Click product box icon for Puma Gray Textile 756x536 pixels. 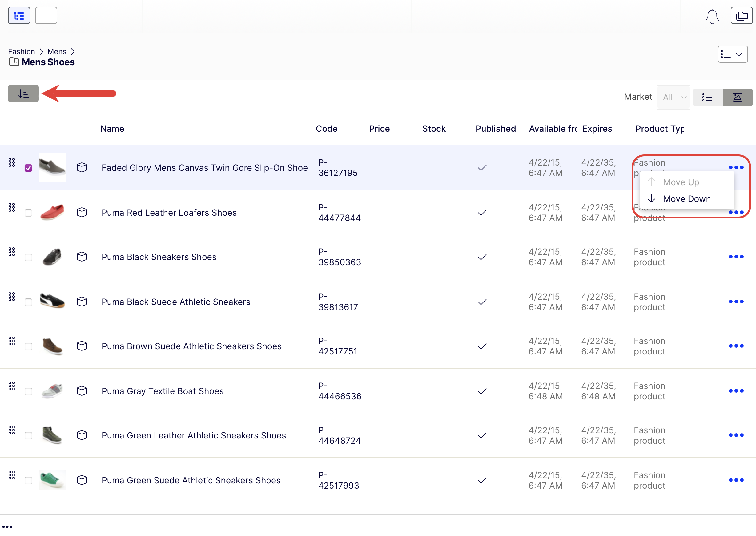click(x=82, y=390)
